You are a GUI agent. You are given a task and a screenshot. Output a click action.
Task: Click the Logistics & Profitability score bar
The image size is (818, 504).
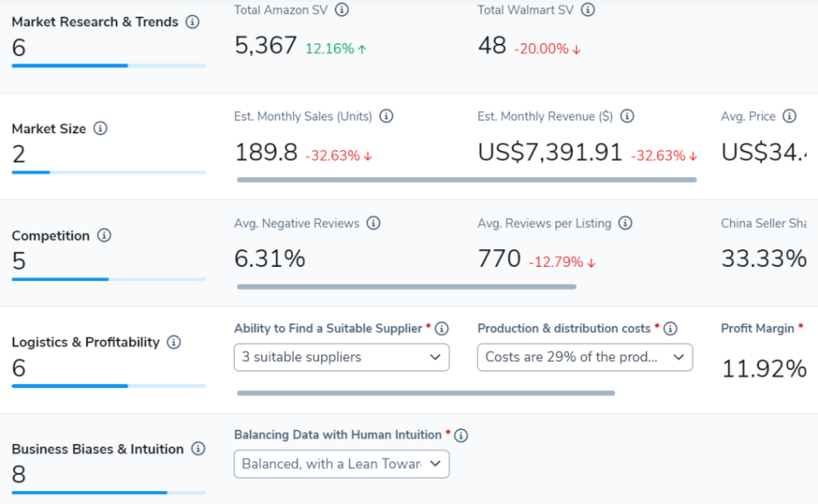point(109,386)
